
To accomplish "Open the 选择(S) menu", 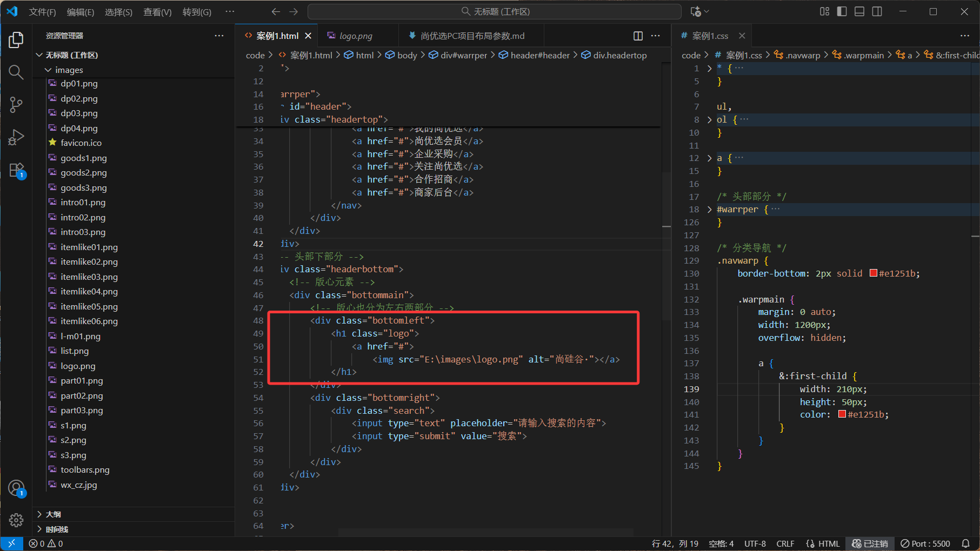I will click(118, 12).
